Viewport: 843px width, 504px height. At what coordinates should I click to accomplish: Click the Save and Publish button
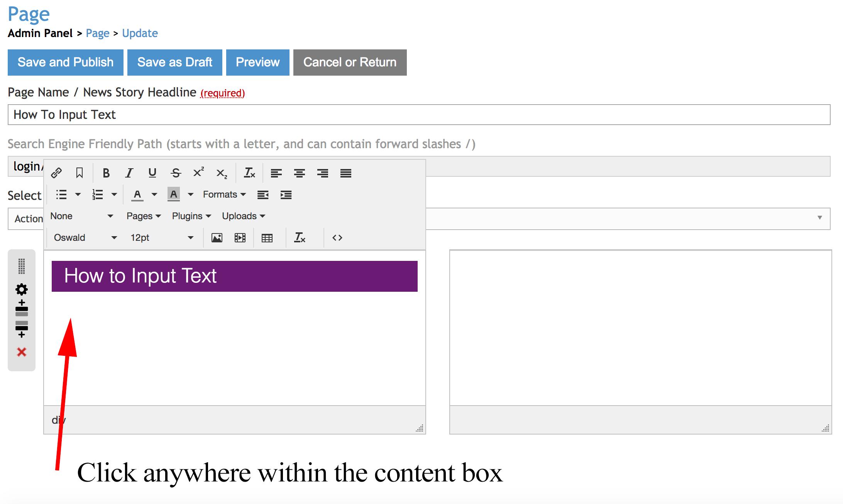coord(65,62)
